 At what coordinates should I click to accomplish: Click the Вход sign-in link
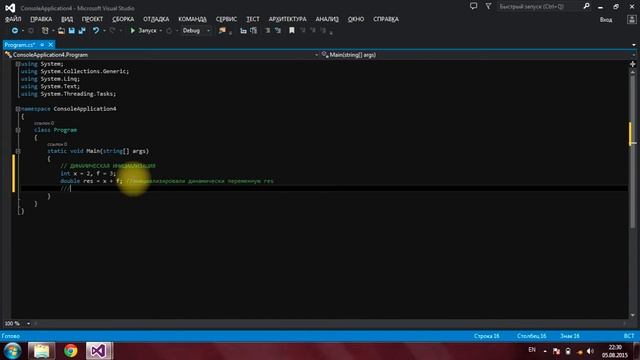(x=606, y=20)
